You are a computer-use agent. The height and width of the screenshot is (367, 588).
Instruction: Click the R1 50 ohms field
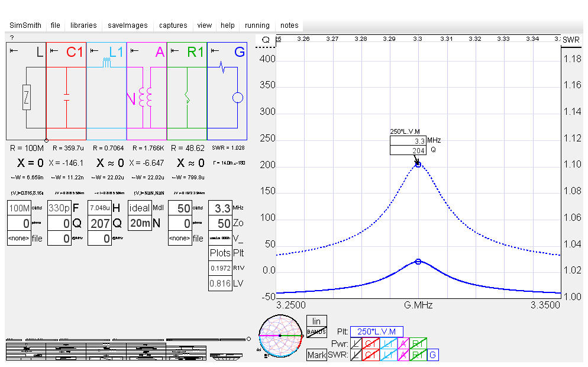[x=180, y=208]
